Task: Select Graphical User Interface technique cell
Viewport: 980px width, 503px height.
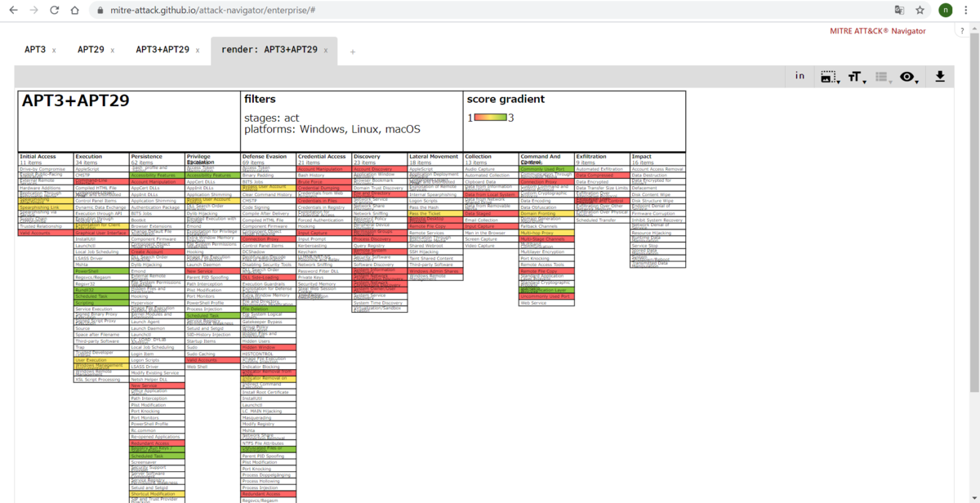Action: click(101, 233)
